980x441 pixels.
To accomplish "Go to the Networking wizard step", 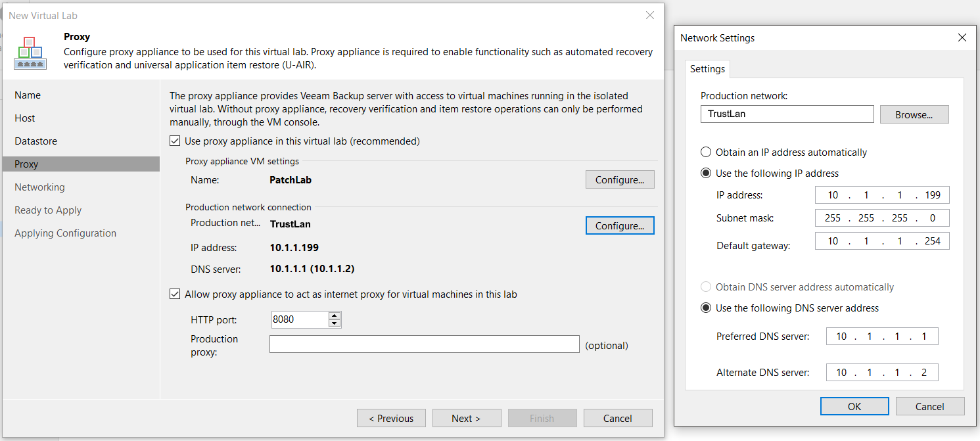I will 39,187.
